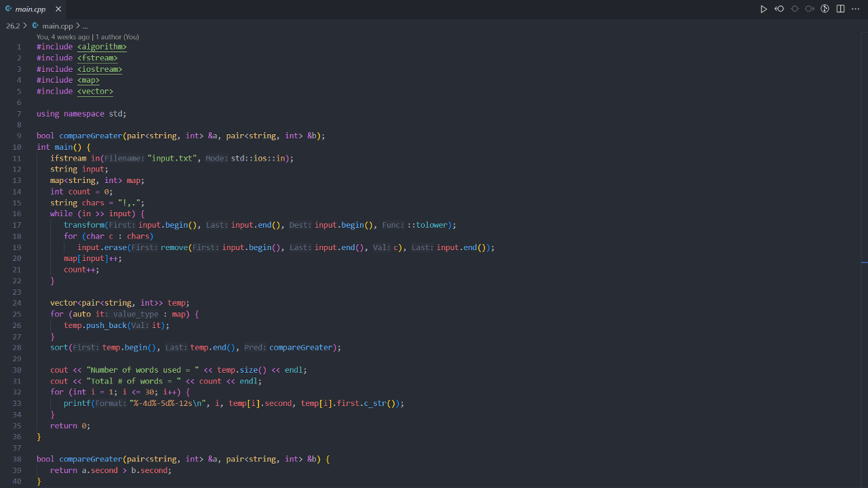Image resolution: width=868 pixels, height=488 pixels.
Task: Follow the <algorithm> include link
Action: (x=102, y=47)
